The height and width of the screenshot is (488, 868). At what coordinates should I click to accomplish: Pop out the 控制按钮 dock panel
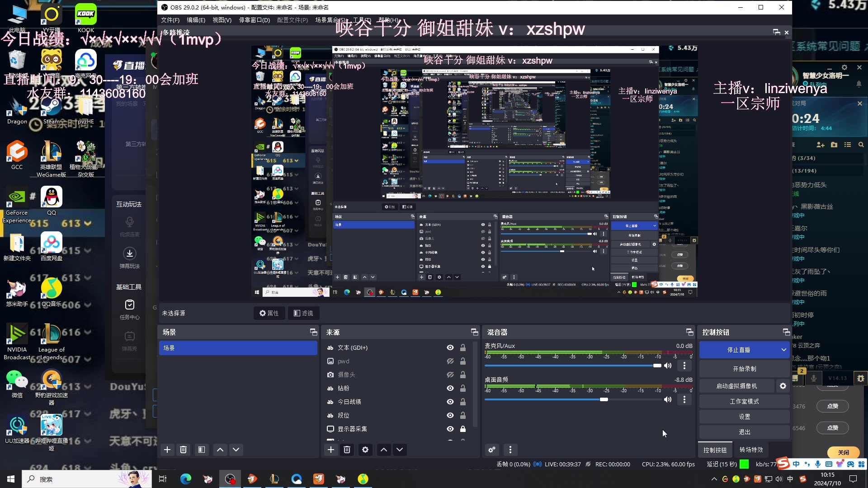coord(787,332)
